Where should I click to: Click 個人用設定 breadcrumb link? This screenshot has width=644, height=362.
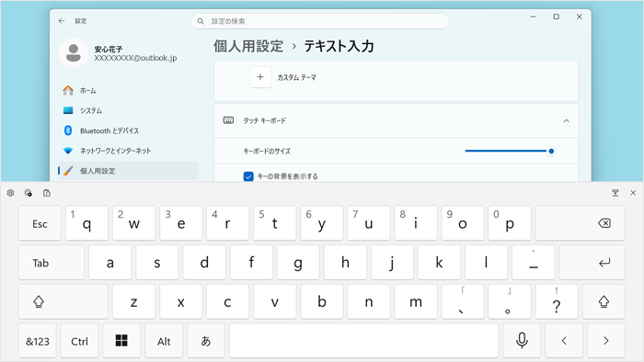(x=248, y=46)
